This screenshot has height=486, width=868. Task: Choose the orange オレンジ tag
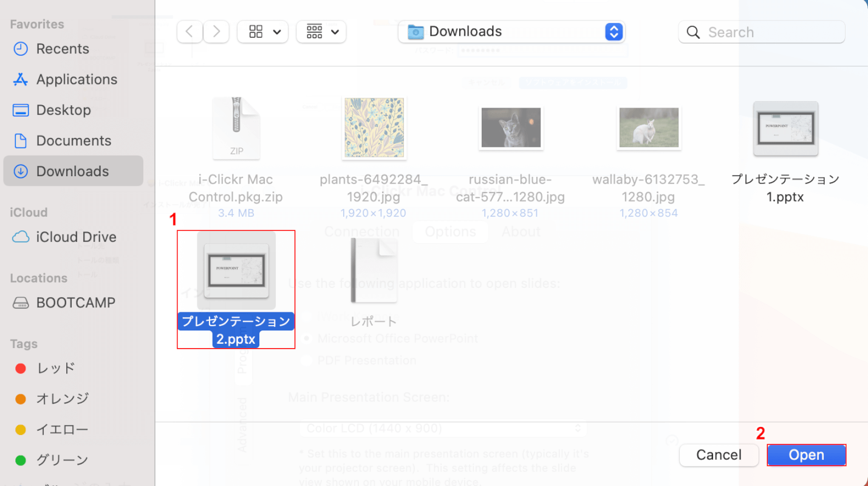pos(73,399)
